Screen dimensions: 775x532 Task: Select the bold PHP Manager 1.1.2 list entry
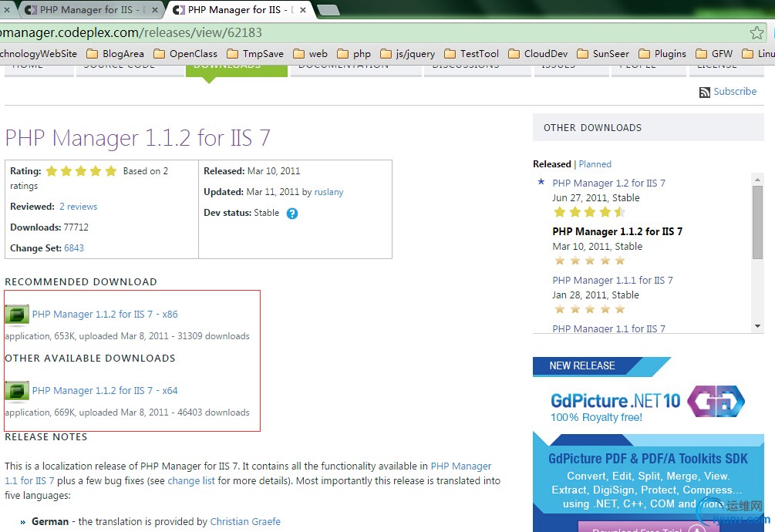click(x=618, y=231)
